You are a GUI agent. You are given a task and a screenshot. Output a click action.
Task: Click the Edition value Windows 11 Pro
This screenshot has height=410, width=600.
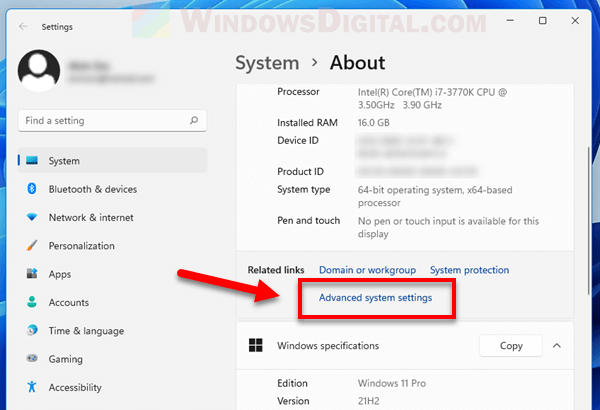pyautogui.click(x=392, y=383)
